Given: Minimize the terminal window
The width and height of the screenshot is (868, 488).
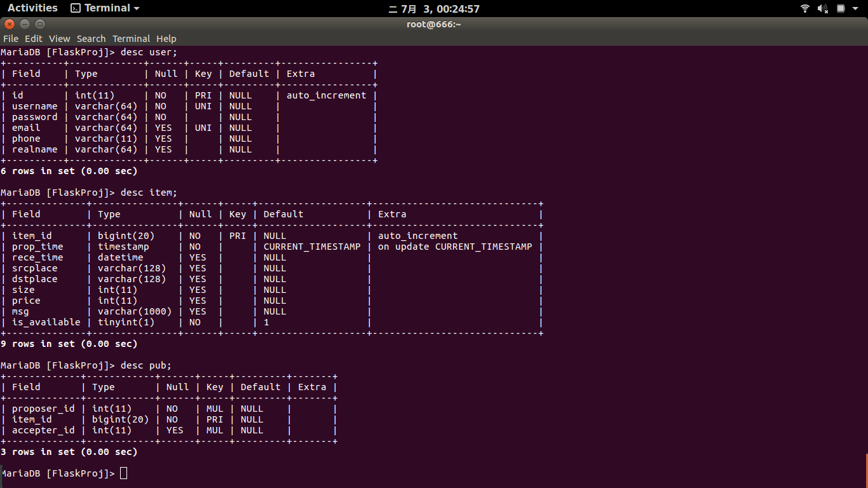Looking at the screenshot, I should coord(25,24).
